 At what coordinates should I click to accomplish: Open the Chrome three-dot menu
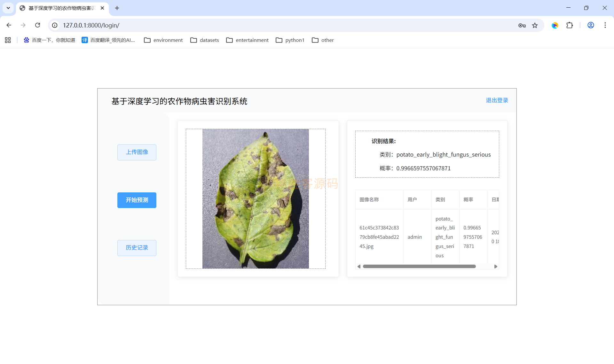(605, 25)
